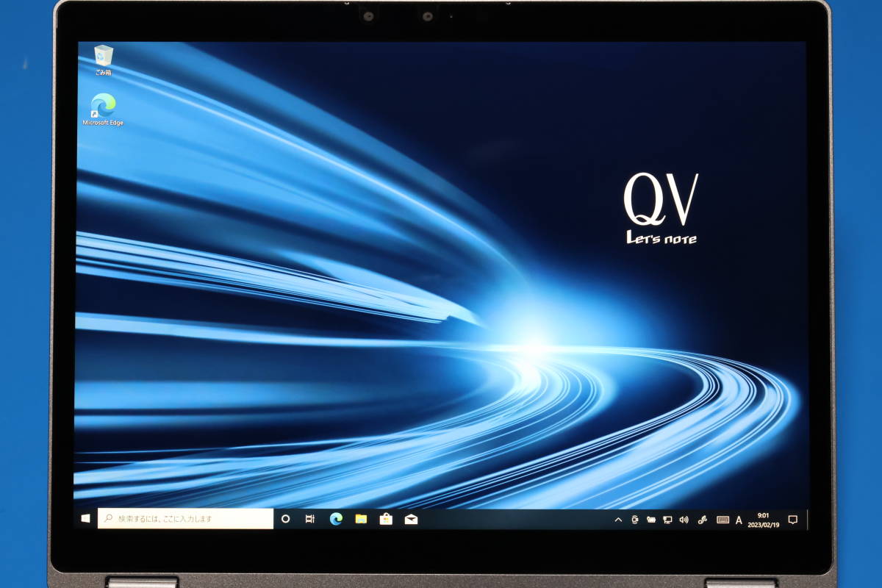Image resolution: width=882 pixels, height=588 pixels.
Task: Open the Windows Ink Workspace pen icon
Action: [x=702, y=520]
